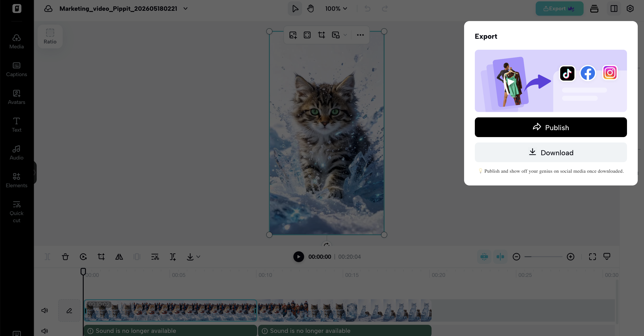Image resolution: width=644 pixels, height=336 pixels.
Task: Open the Avatars panel
Action: 17,97
